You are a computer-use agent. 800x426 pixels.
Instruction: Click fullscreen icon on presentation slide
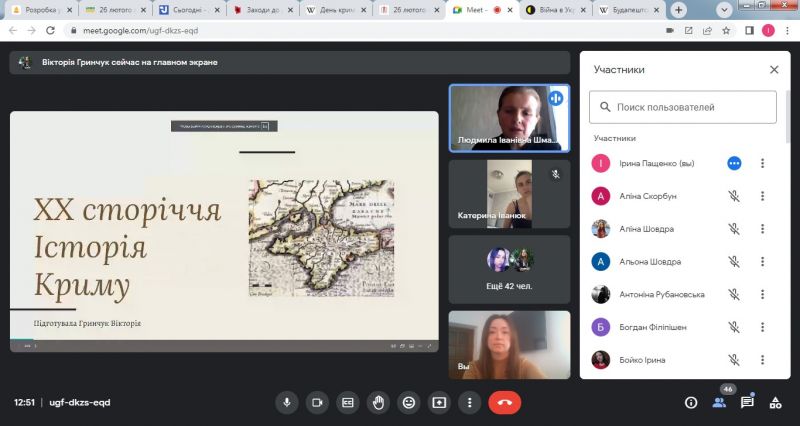[x=429, y=346]
